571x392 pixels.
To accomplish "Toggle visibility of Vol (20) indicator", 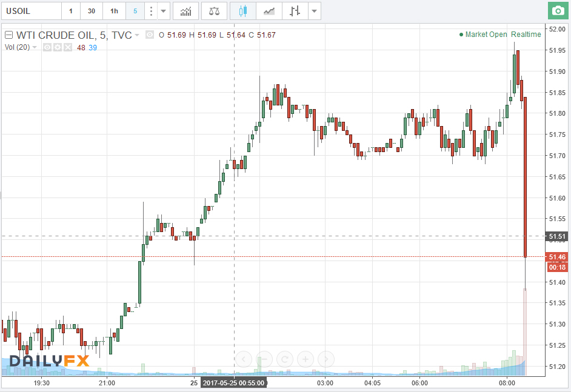I will tap(47, 47).
